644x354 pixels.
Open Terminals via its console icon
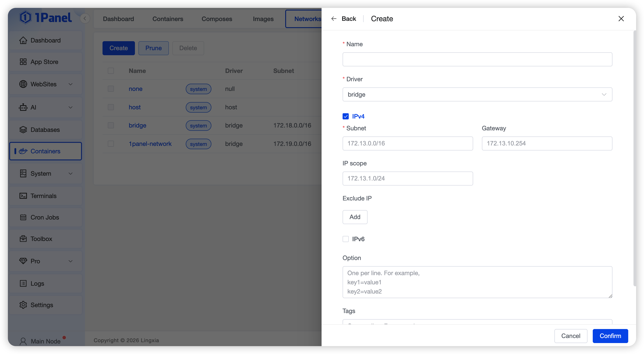[x=23, y=196]
